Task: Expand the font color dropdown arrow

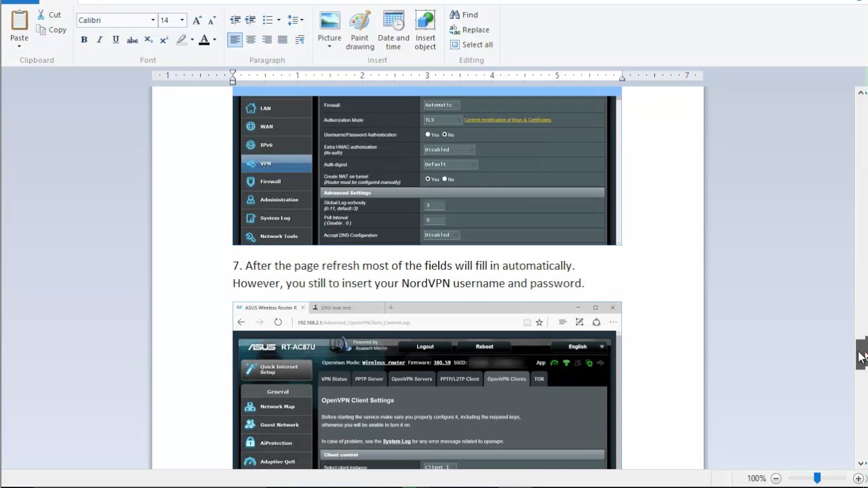Action: [x=214, y=40]
